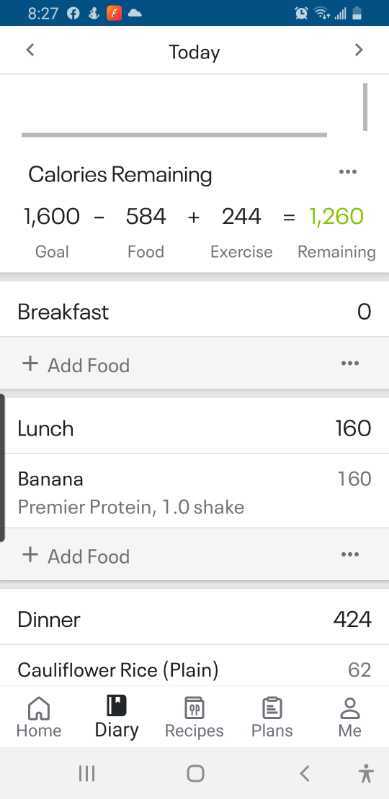
Task: Open the Cauliflower Rice (Plain) entry
Action: pos(194,670)
